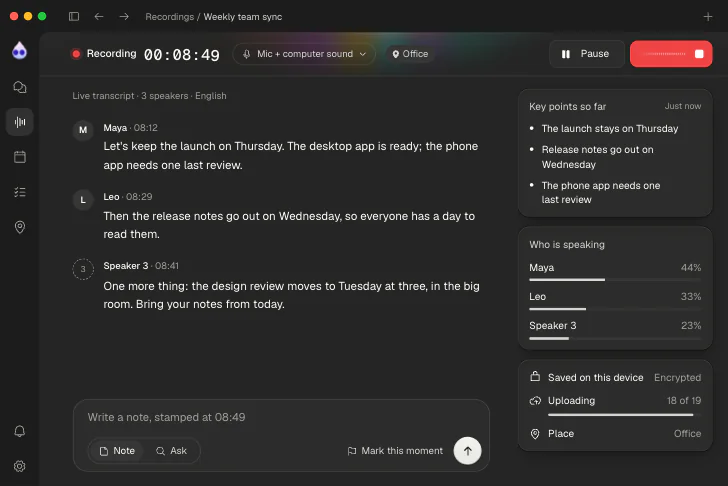Click the 'Encrypted' status label
The image size is (728, 486).
click(x=677, y=377)
